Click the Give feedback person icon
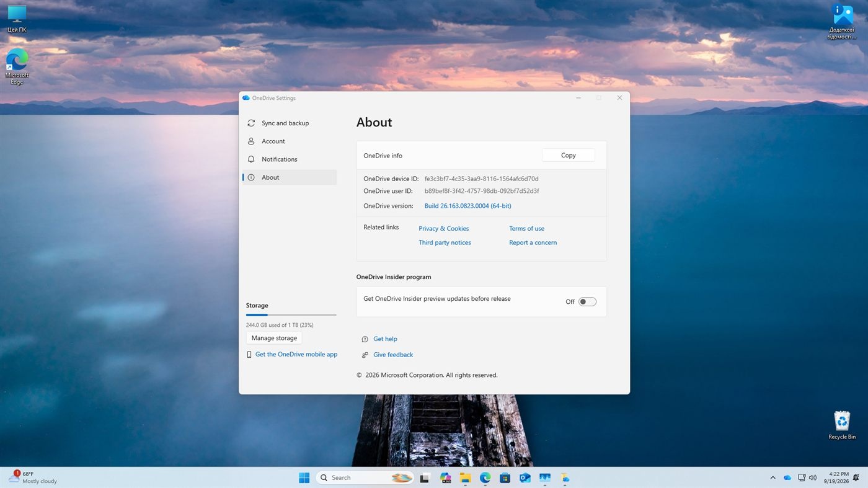Image resolution: width=868 pixels, height=488 pixels. (365, 355)
